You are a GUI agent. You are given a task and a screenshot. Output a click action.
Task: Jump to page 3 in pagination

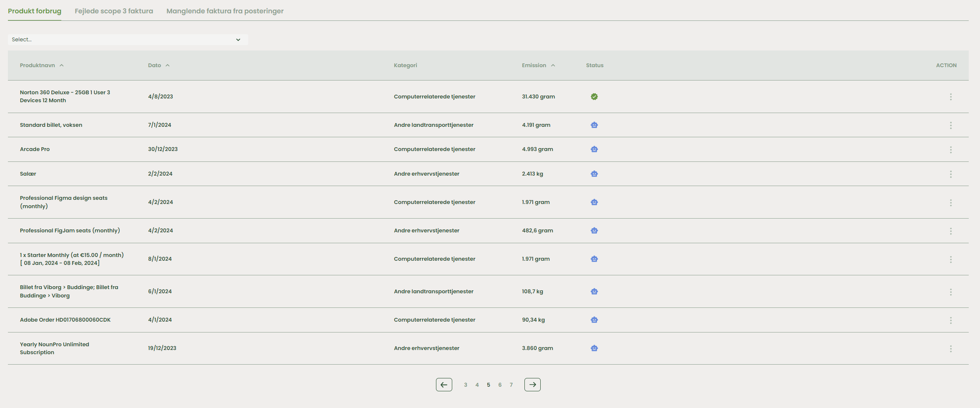point(466,385)
